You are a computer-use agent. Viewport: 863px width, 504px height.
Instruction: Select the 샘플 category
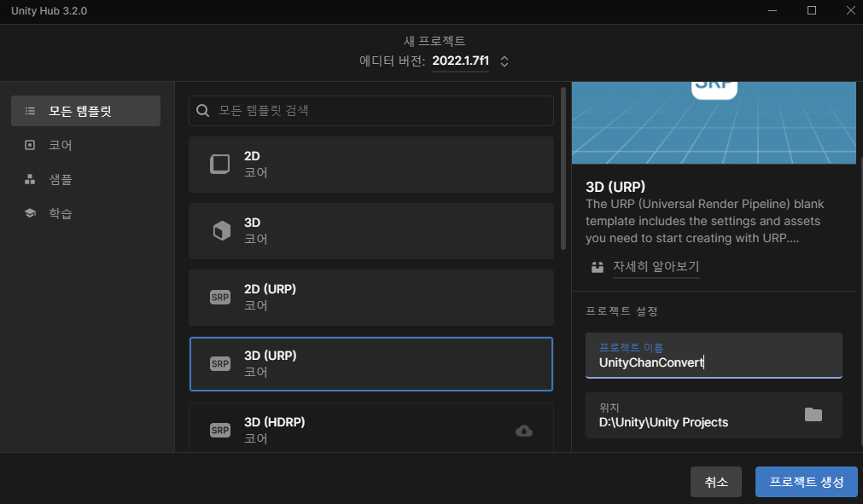point(60,179)
